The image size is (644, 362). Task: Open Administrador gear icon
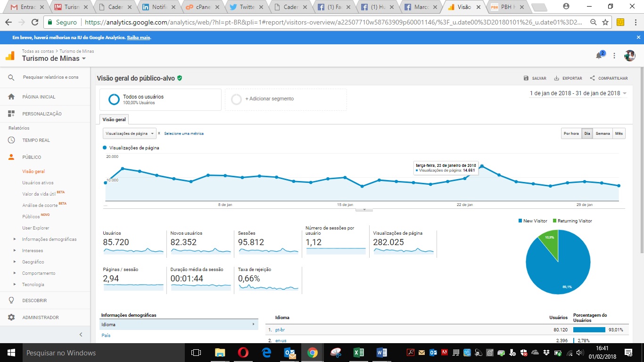(x=11, y=317)
